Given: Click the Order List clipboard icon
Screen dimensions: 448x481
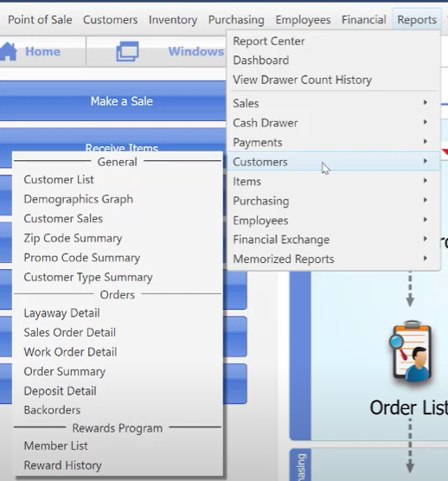Looking at the screenshot, I should (410, 351).
